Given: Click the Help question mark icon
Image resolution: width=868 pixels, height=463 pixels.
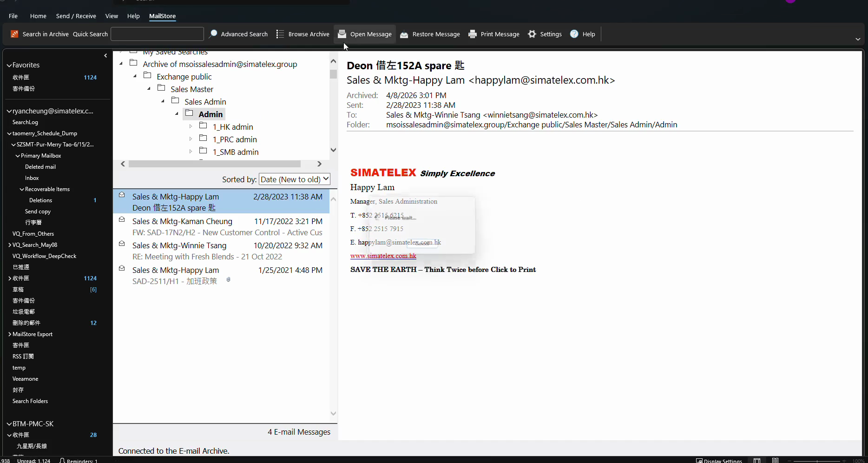Looking at the screenshot, I should click(574, 34).
